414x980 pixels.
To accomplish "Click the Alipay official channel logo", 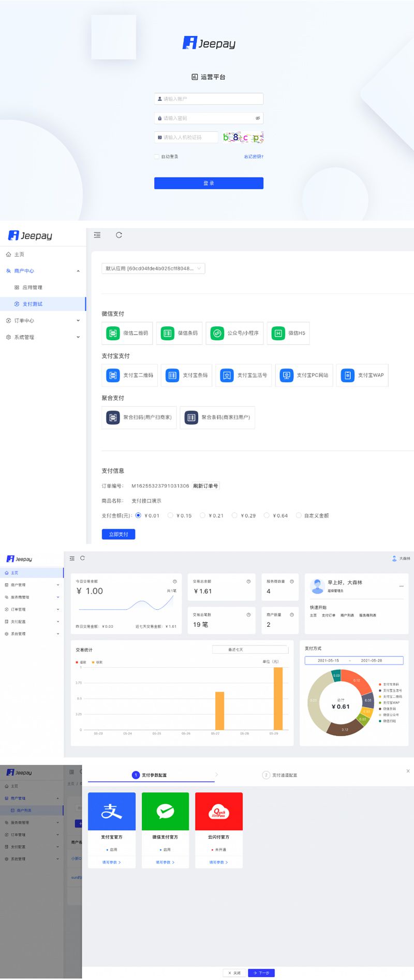I will (112, 811).
